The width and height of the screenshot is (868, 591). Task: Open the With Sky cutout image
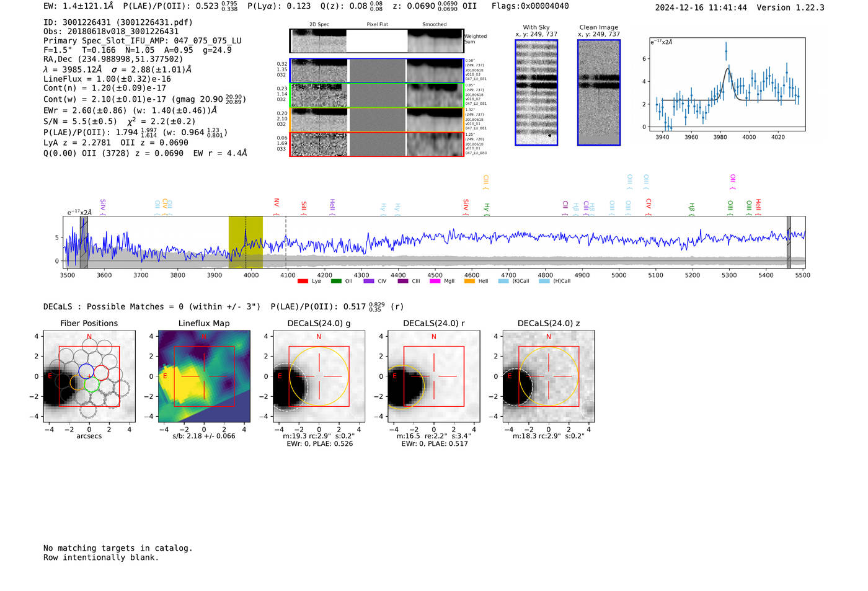536,92
